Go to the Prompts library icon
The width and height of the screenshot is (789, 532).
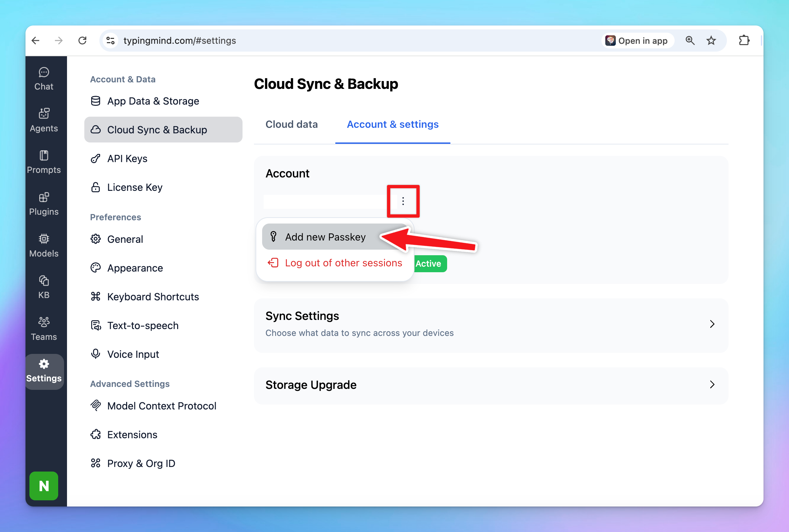44,162
